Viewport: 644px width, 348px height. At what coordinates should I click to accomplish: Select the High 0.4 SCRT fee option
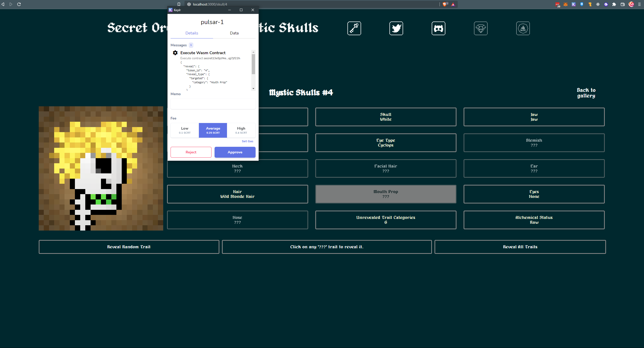pyautogui.click(x=241, y=130)
